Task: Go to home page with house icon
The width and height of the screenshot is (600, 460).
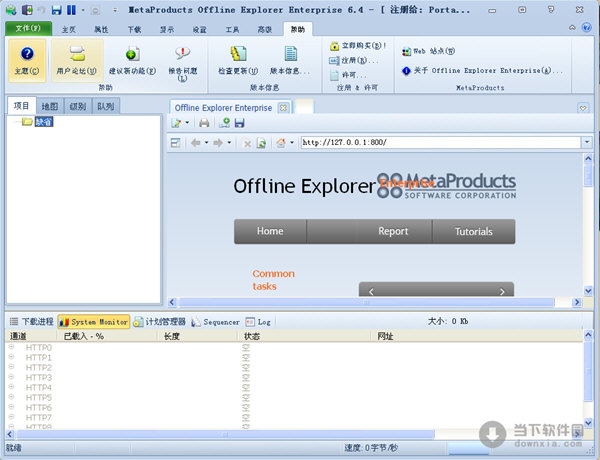Action: [281, 143]
